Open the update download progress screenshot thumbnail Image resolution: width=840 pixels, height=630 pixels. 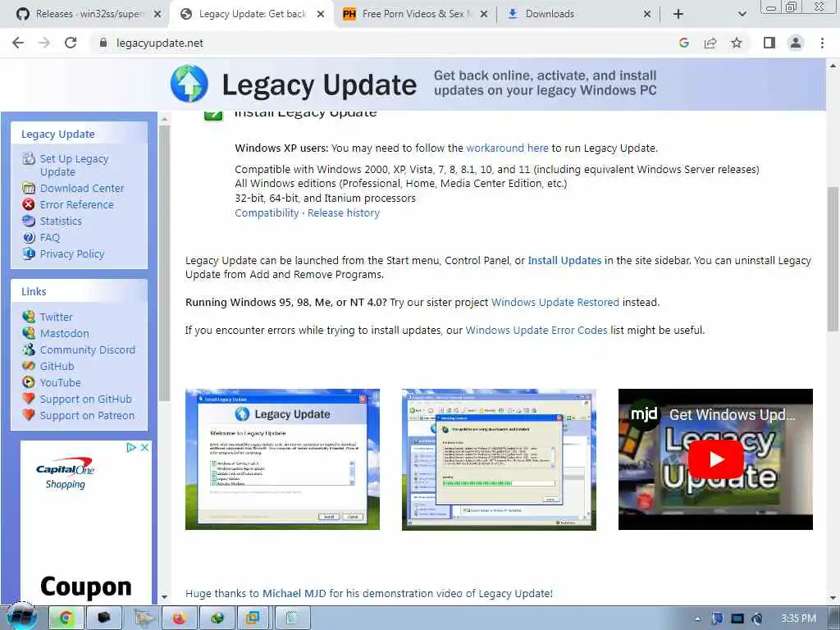(499, 459)
